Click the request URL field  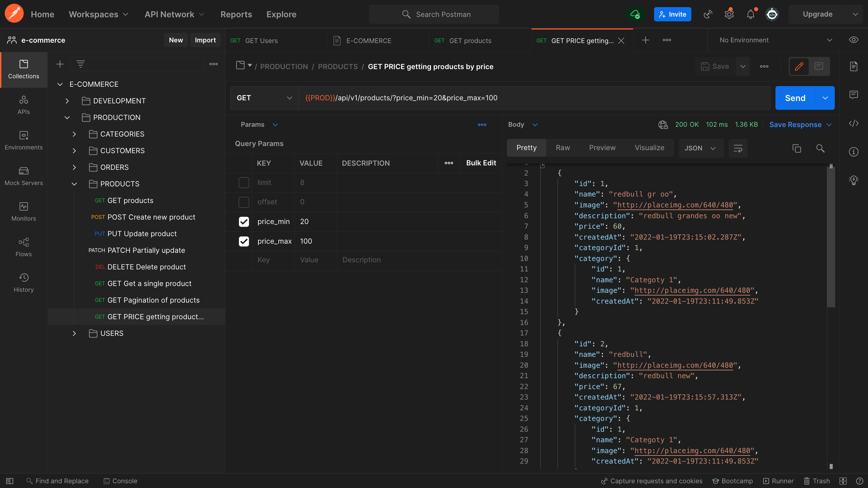534,98
